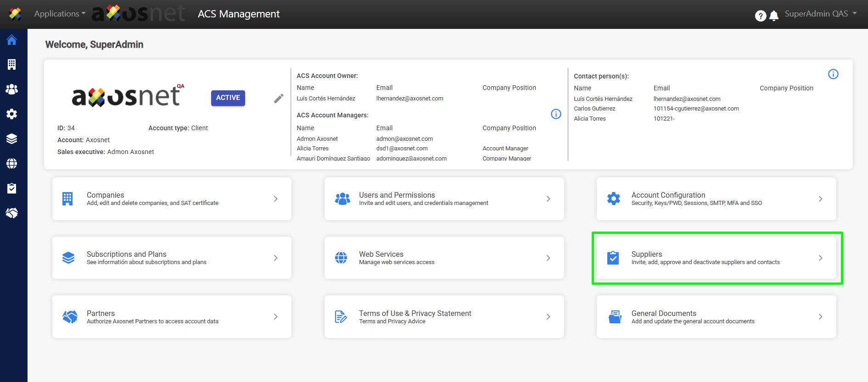Open the settings gear icon in the sidebar

tap(12, 114)
